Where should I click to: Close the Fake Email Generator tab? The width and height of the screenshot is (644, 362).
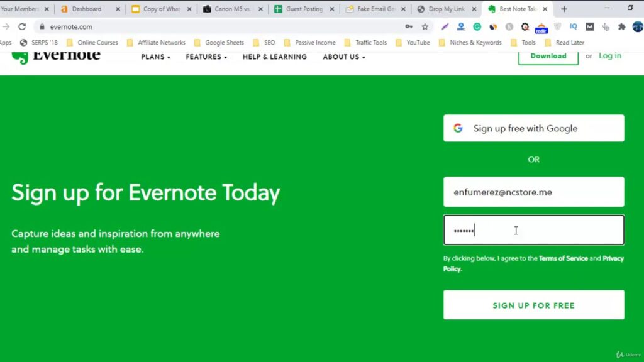403,9
